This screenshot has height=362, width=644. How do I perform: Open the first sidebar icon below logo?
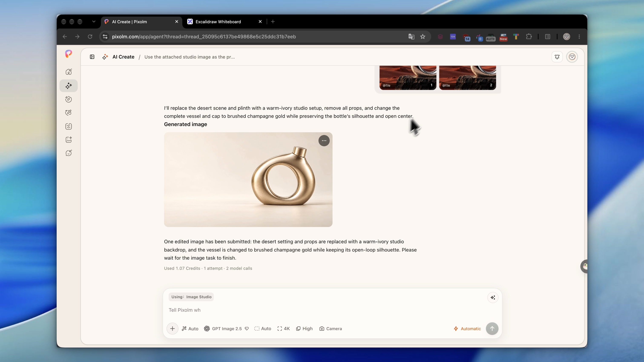69,72
